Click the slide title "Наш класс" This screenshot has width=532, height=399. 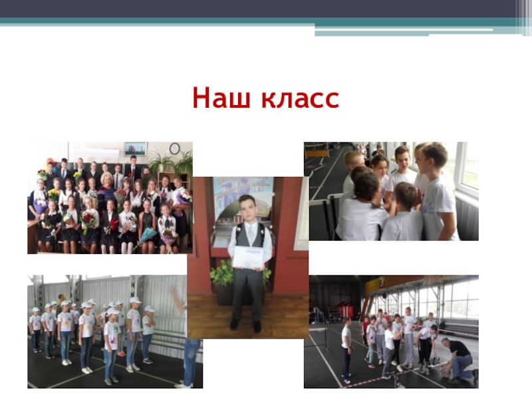pyautogui.click(x=265, y=98)
